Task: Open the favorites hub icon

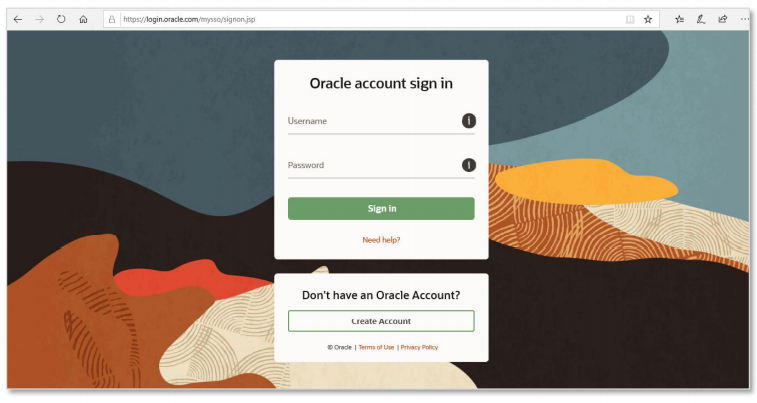Action: point(679,19)
